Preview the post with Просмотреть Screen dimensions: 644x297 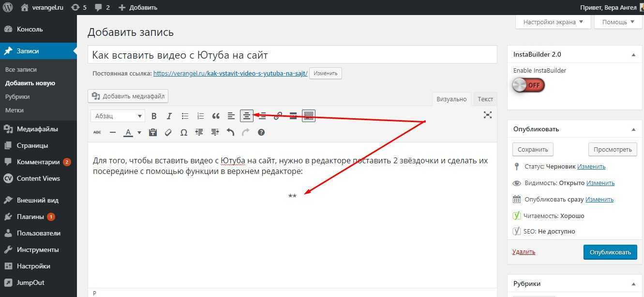pyautogui.click(x=613, y=149)
